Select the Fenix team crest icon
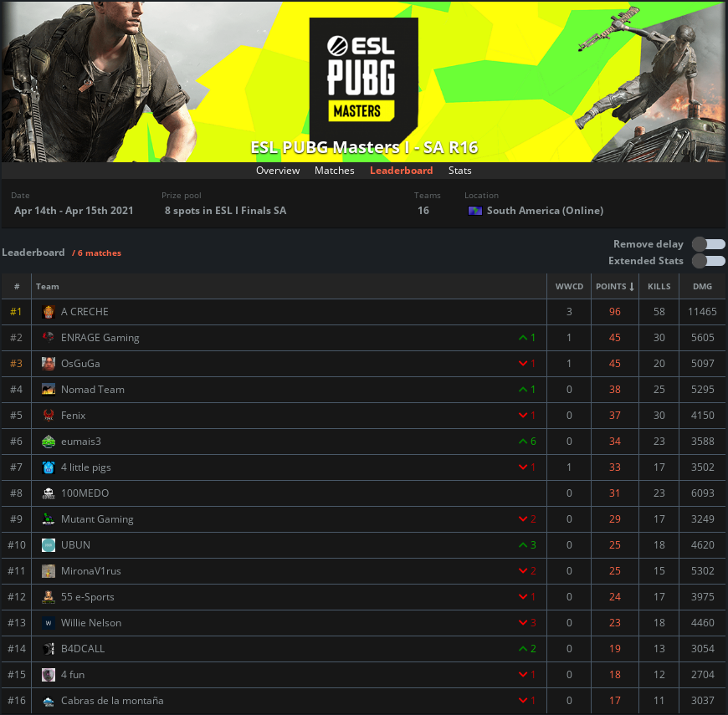Image resolution: width=728 pixels, height=715 pixels. tap(48, 415)
